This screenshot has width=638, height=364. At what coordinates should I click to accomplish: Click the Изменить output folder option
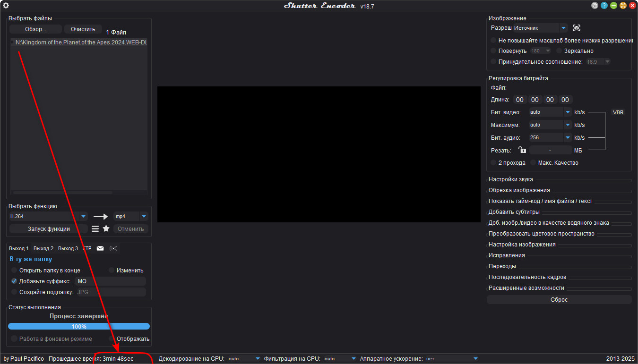pos(126,271)
